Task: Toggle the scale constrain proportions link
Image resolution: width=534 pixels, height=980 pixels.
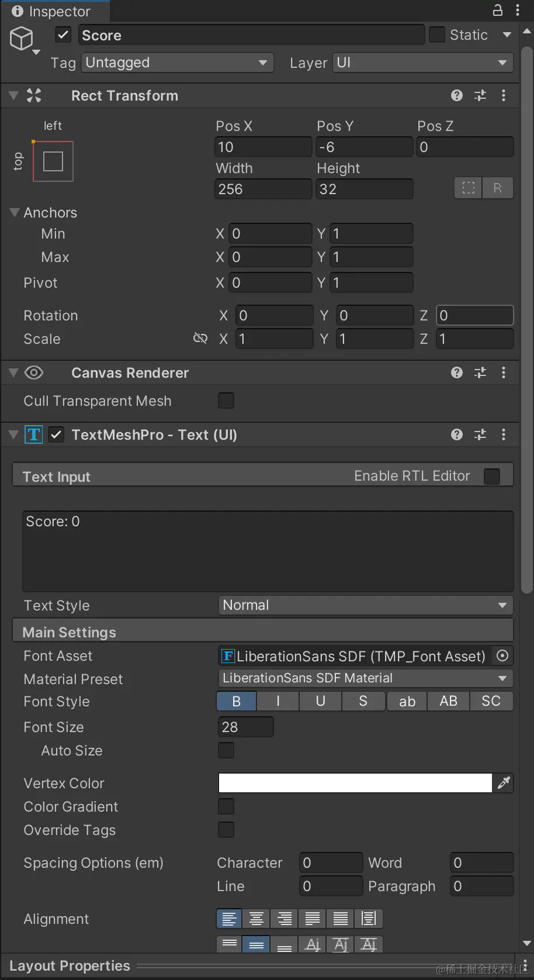Action: point(200,339)
